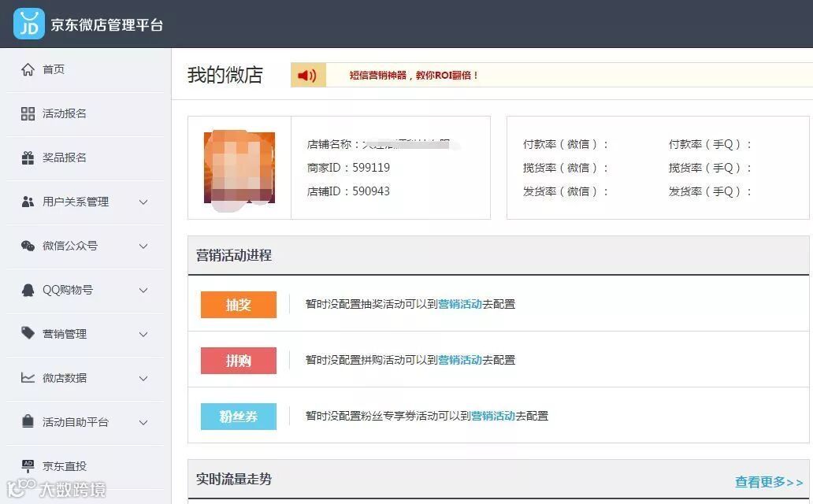Click the SMS marketing announcement text
813x504 pixels.
(414, 75)
